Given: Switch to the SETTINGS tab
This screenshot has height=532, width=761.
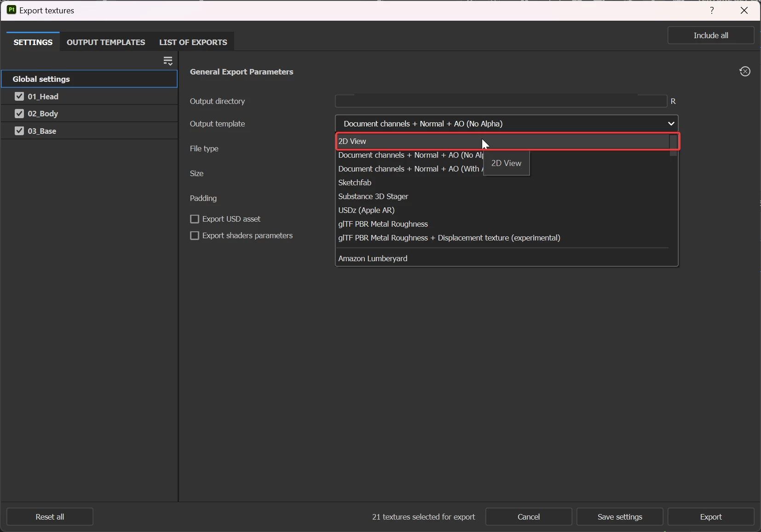Looking at the screenshot, I should 33,42.
